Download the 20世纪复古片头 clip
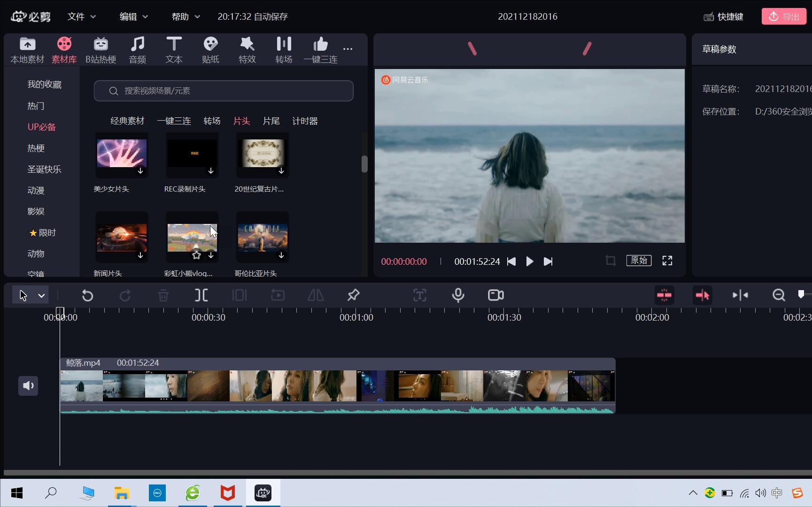 click(x=281, y=171)
